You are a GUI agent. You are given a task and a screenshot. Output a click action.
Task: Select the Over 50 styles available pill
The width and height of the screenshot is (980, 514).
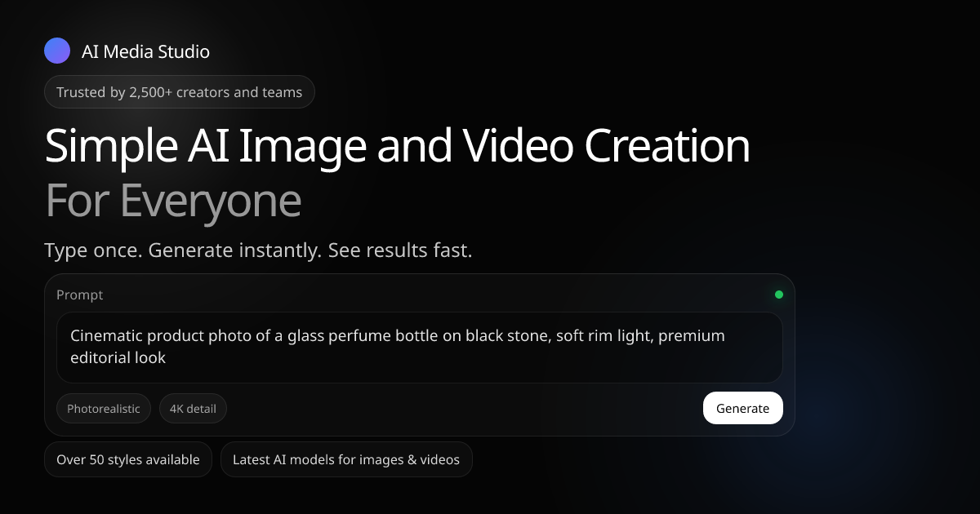tap(127, 459)
